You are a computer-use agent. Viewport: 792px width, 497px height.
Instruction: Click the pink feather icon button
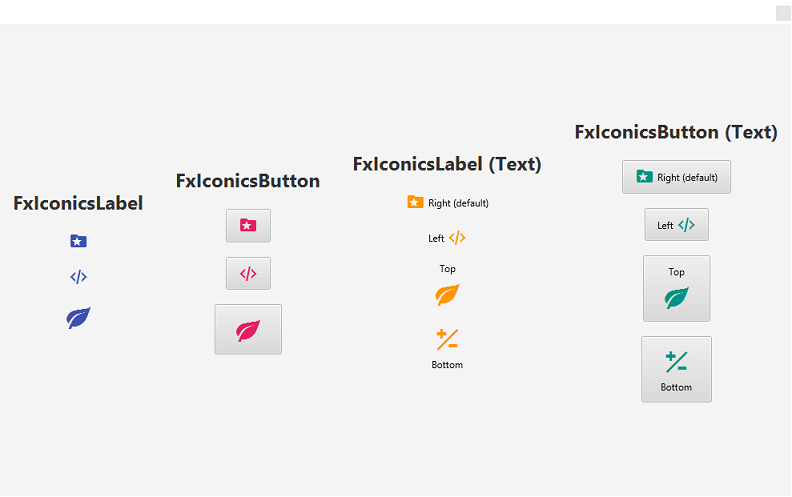248,329
